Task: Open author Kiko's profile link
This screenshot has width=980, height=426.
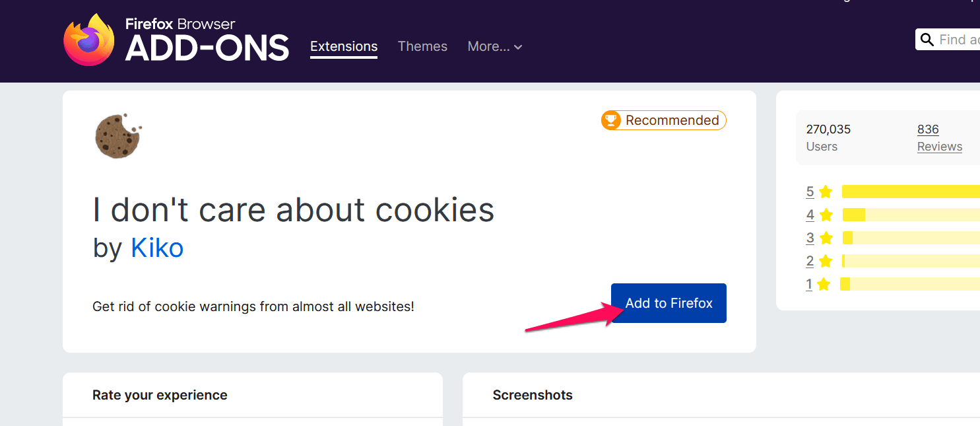Action: [x=157, y=248]
